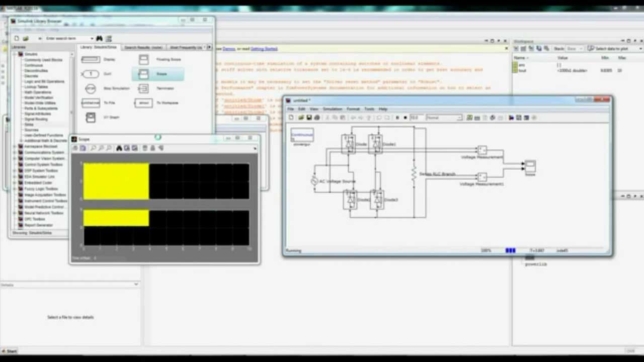The image size is (644, 362).
Task: Click the MATLAB Start button at bottom-left
Action: pos(9,351)
